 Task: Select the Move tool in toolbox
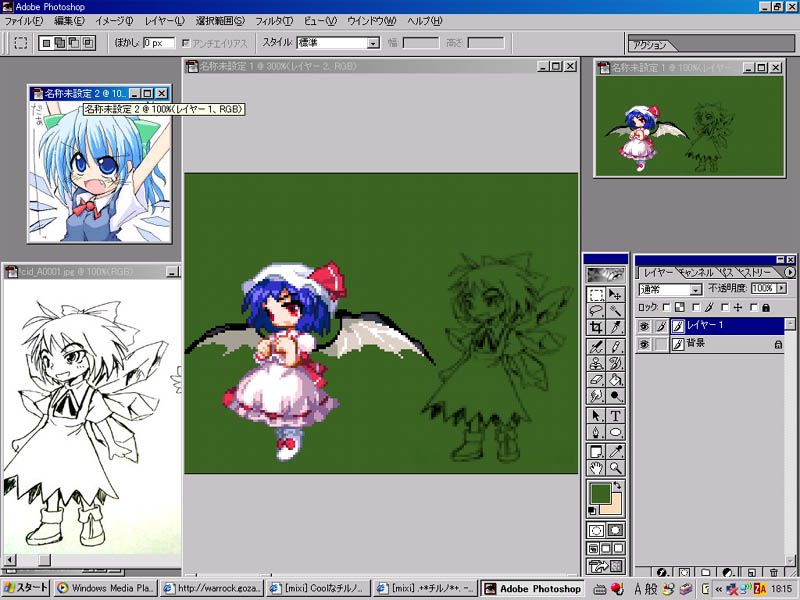coord(615,295)
